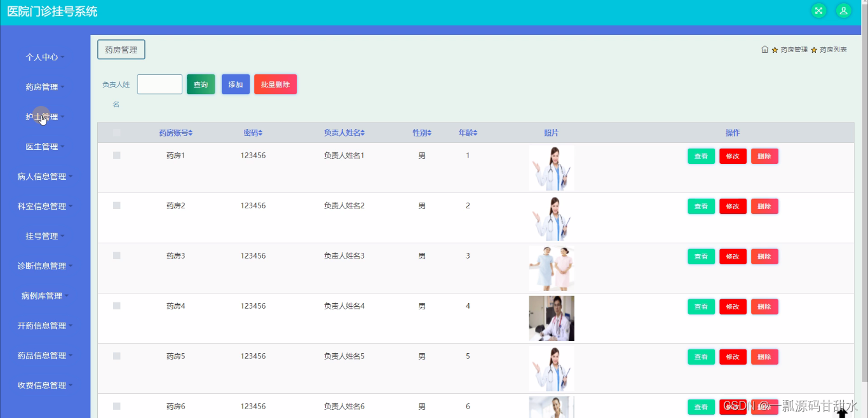Open the photo thumbnail in 药房4 row
The width and height of the screenshot is (868, 418).
[552, 318]
